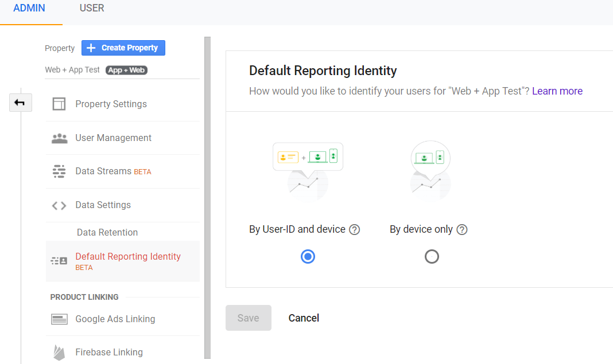
Task: Select the By device only radio button
Action: point(432,257)
